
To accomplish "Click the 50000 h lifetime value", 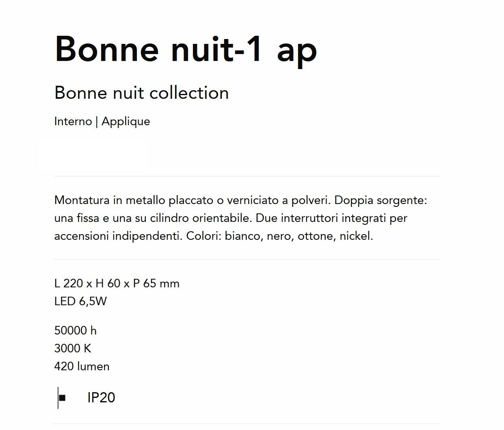I will pos(76,330).
